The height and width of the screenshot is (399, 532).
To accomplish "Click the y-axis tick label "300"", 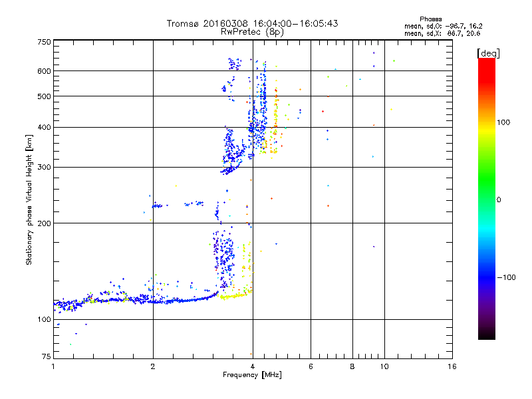I will click(44, 168).
